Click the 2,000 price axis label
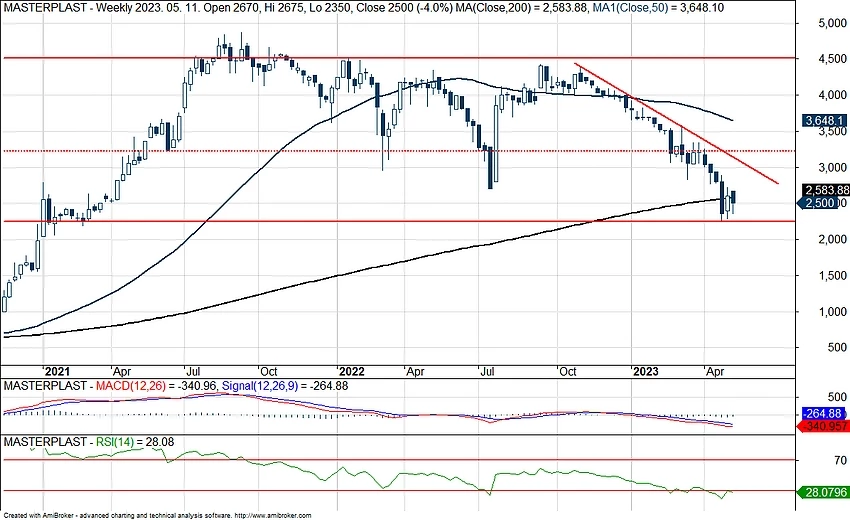The width and height of the screenshot is (850, 520). (x=833, y=239)
